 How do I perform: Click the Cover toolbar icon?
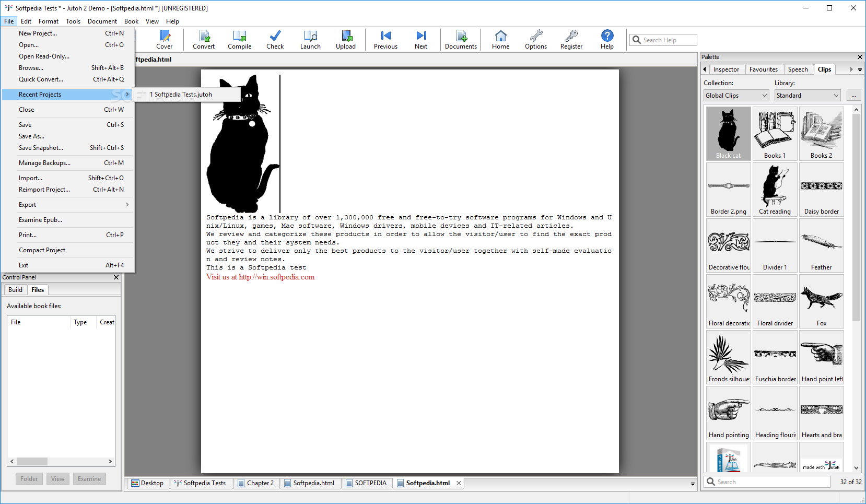tap(164, 40)
